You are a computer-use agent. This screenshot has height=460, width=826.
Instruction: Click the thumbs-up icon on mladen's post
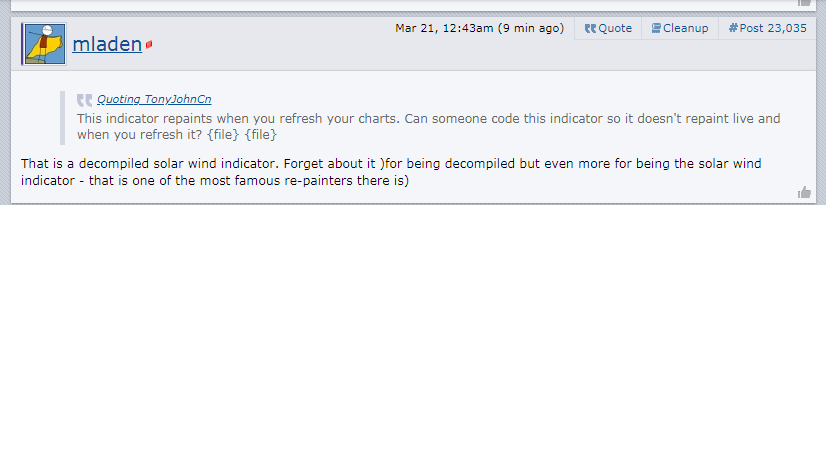pyautogui.click(x=804, y=192)
